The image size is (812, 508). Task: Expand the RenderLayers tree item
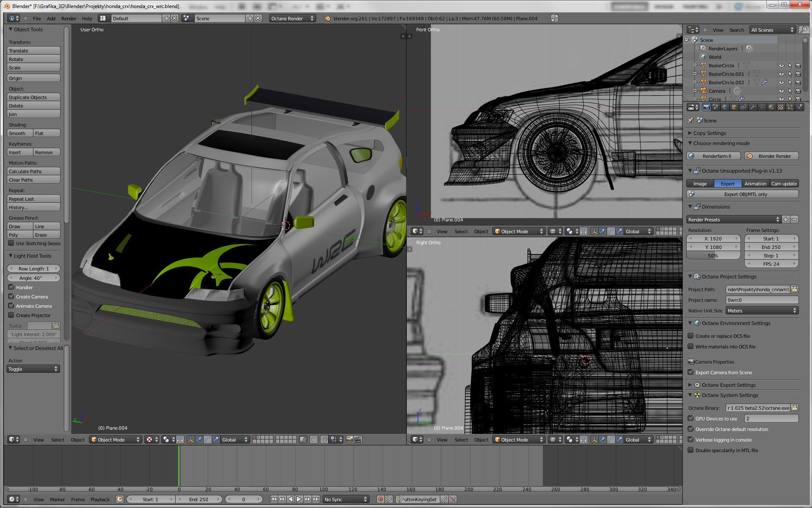point(697,48)
